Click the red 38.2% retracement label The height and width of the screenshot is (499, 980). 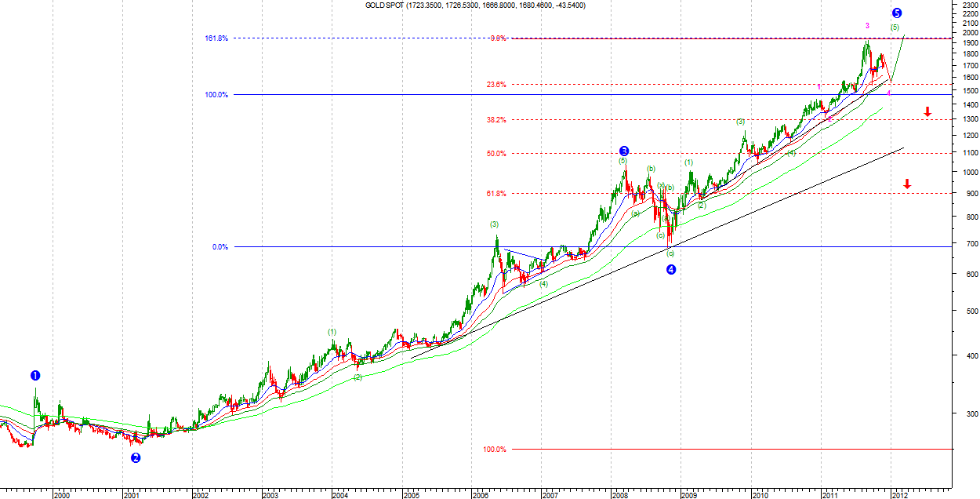[x=496, y=120]
